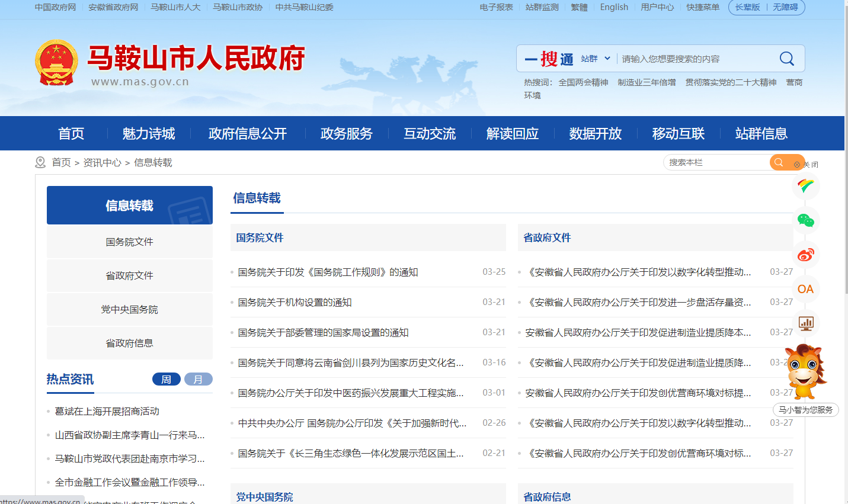This screenshot has height=504, width=848.
Task: Open 国务院关于部委管理的国家局设置的通知
Action: (323, 332)
